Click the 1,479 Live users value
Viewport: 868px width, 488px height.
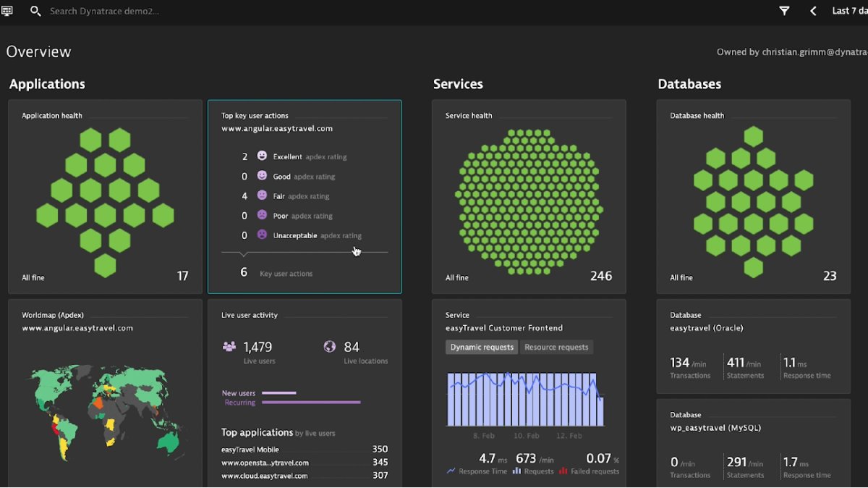point(258,347)
